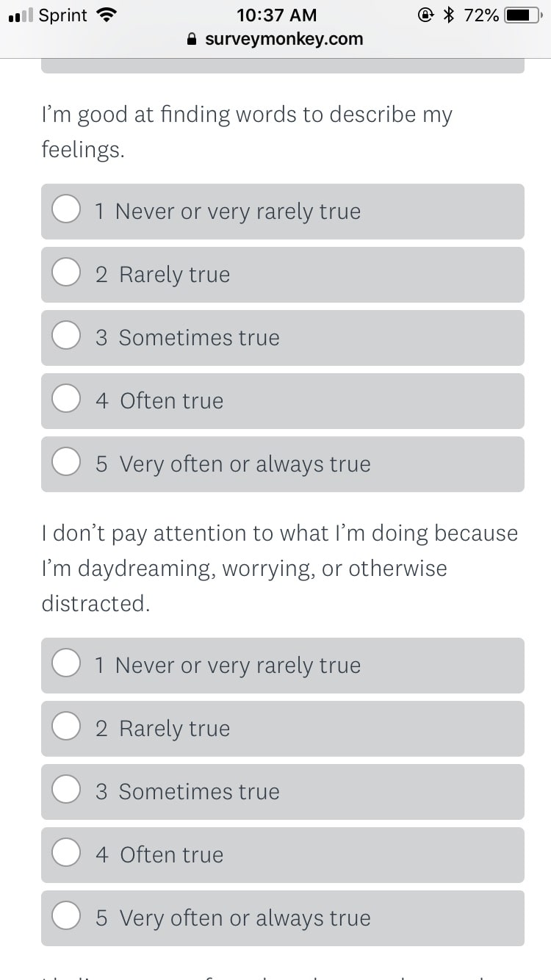Tap the rotation lock status icon
551x980 pixels.
click(x=426, y=15)
